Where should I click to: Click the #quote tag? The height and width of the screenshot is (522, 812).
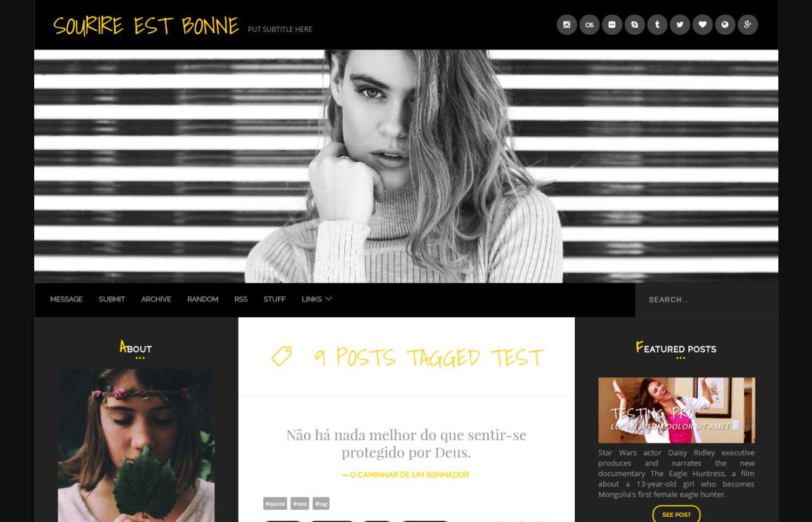(x=275, y=504)
